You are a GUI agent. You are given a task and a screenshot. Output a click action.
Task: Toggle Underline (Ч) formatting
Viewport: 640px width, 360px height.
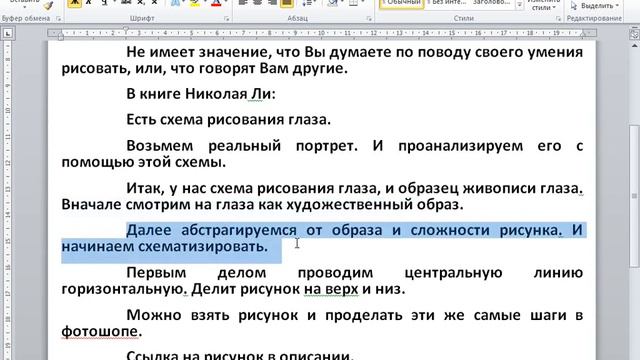tap(104, 3)
